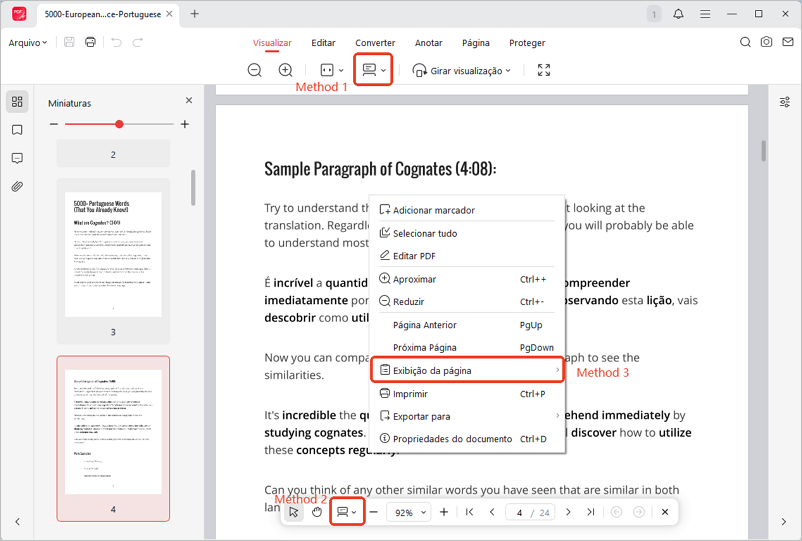This screenshot has height=541, width=802.
Task: Go to next page arrow
Action: (568, 512)
